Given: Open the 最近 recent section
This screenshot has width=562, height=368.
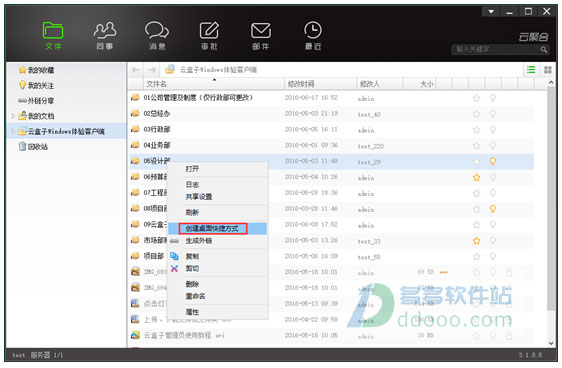Looking at the screenshot, I should [x=313, y=35].
